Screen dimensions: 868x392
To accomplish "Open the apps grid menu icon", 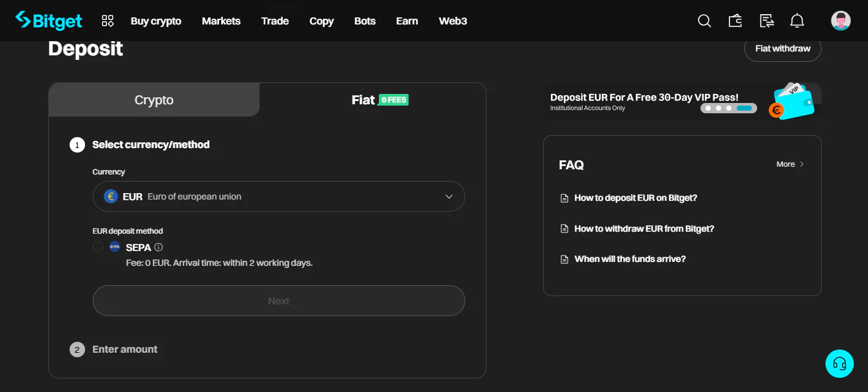I will pos(108,21).
